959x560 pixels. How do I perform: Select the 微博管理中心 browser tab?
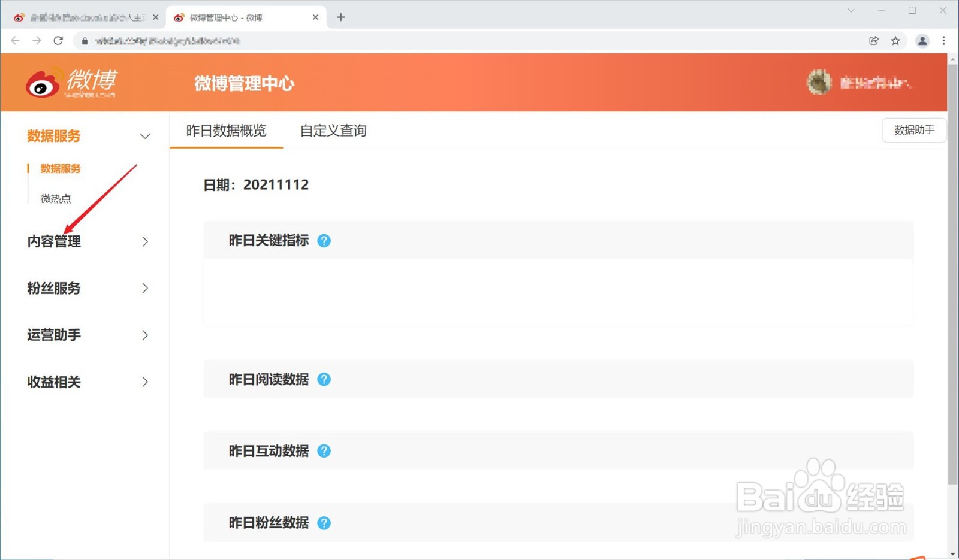pyautogui.click(x=246, y=17)
